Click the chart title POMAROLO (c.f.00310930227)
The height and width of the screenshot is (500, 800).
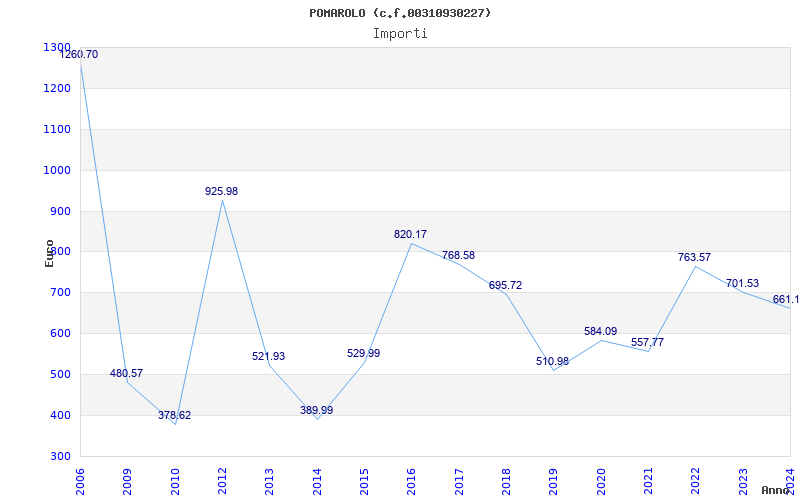click(400, 13)
